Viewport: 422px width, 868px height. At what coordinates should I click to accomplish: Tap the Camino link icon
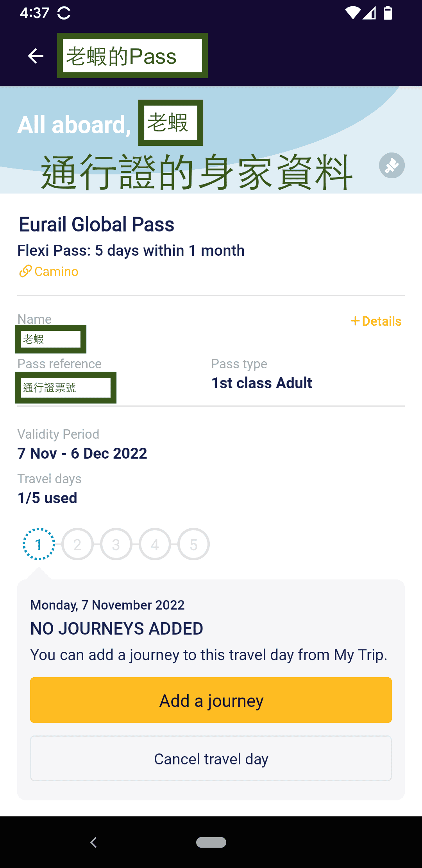[x=25, y=271]
